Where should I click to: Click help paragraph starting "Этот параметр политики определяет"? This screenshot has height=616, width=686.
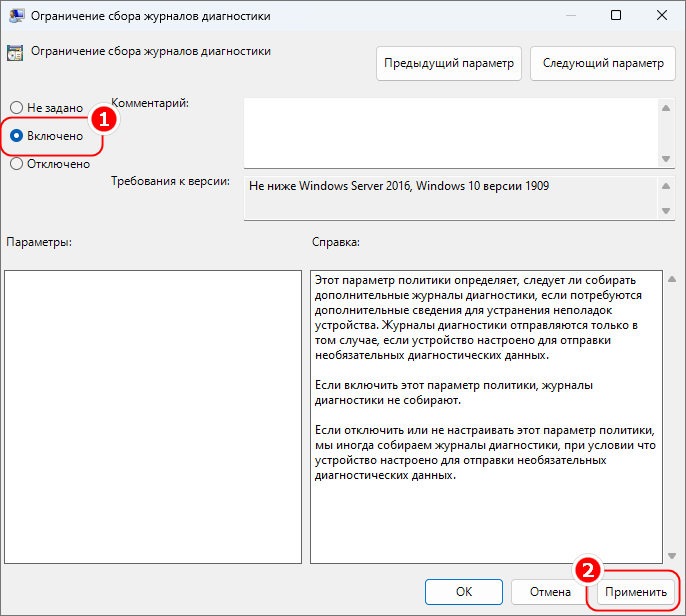[478, 318]
